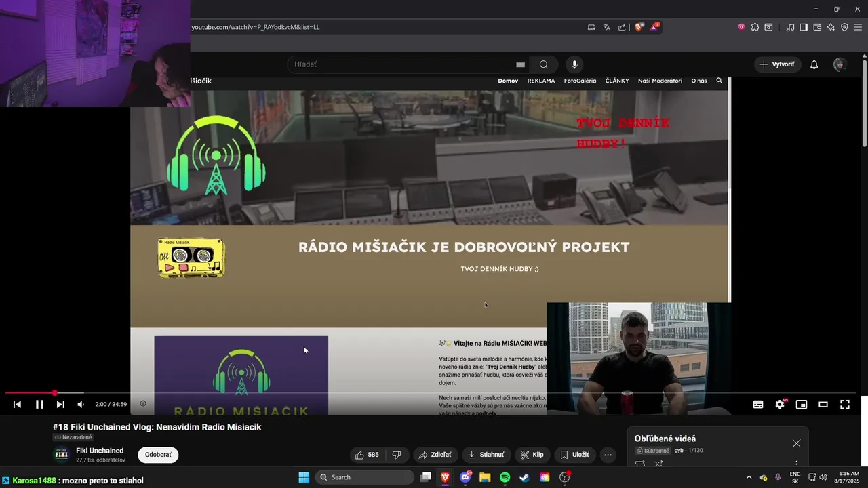Toggle playlist loop
The height and width of the screenshot is (488, 868).
click(x=639, y=464)
